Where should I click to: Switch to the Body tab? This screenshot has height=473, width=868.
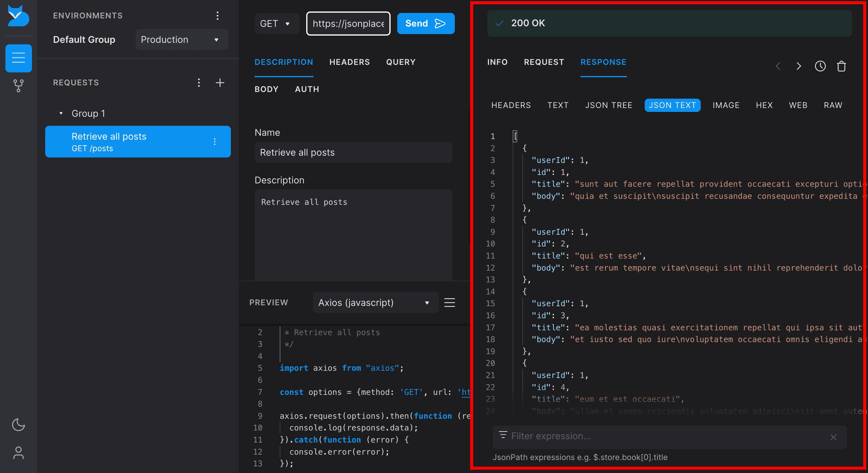(266, 89)
